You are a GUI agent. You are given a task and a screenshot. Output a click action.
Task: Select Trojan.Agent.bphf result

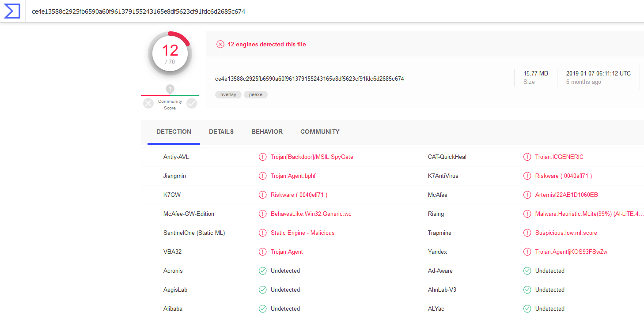point(293,176)
